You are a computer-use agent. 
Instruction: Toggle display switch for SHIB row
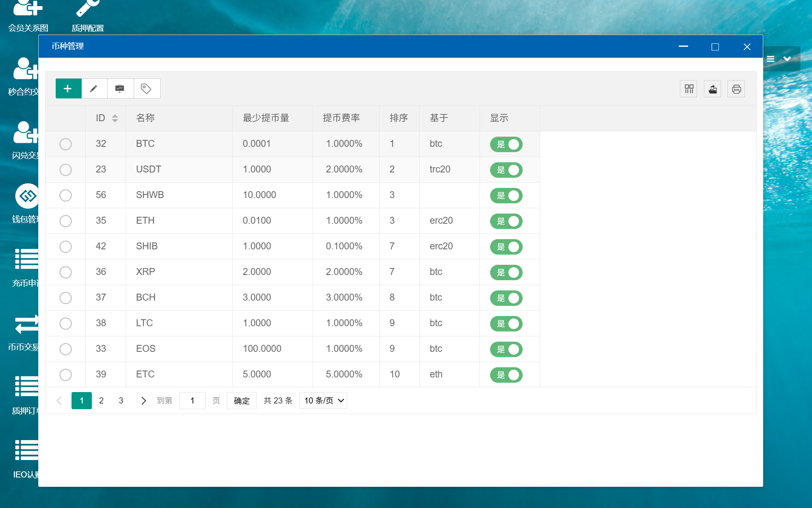tap(506, 247)
